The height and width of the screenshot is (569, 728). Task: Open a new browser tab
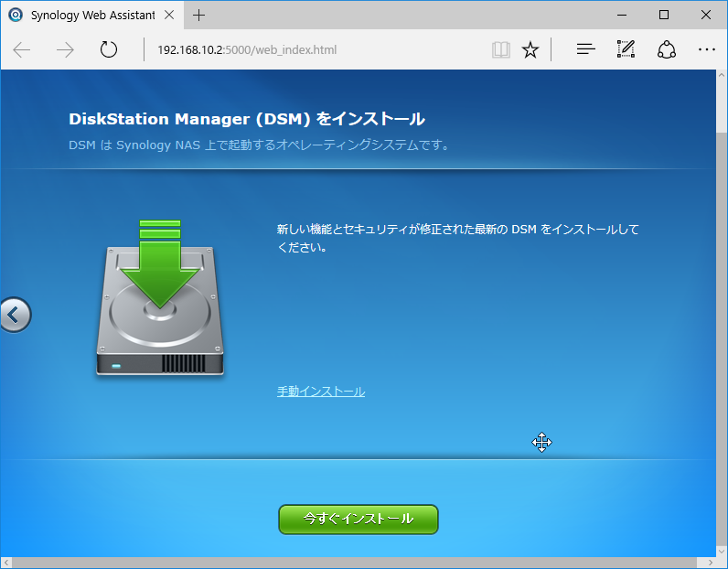(x=198, y=16)
